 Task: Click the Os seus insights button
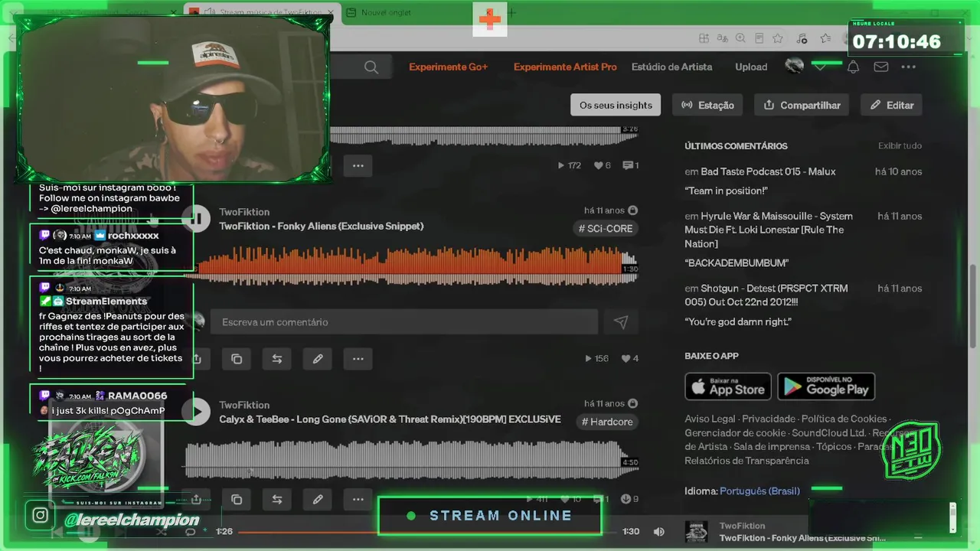coord(616,106)
